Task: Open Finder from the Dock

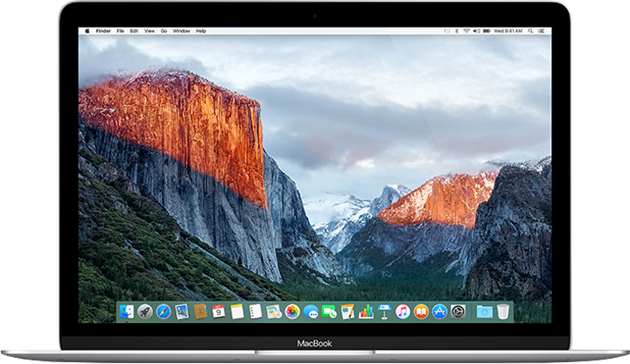Action: click(127, 311)
